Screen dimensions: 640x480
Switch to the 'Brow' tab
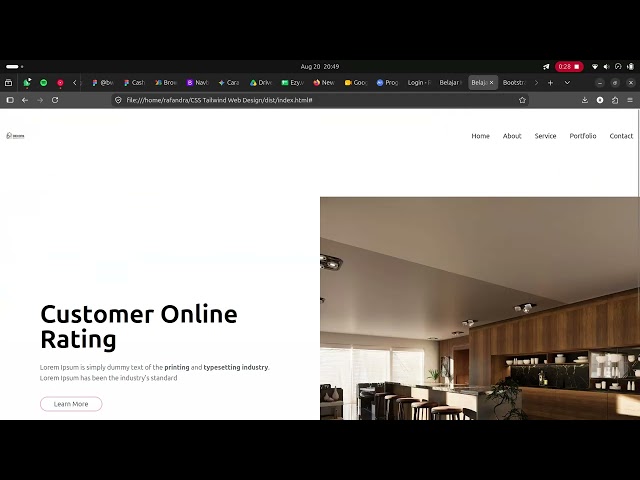166,83
